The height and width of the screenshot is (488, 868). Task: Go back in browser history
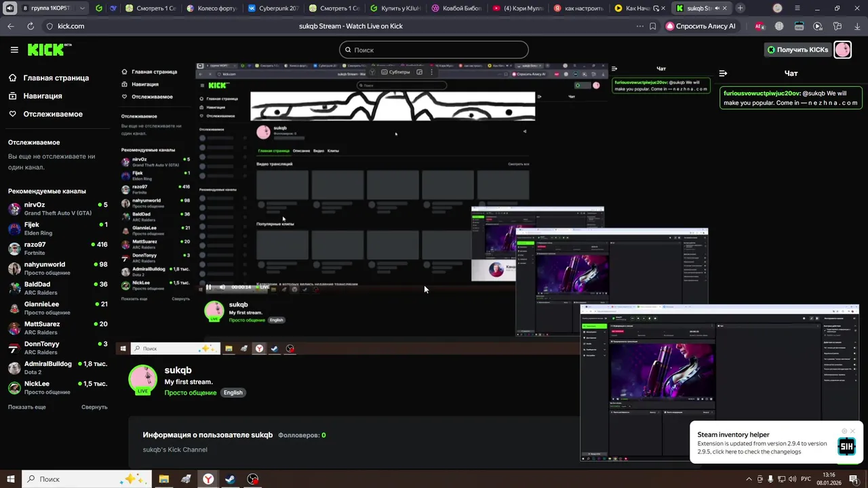(11, 26)
